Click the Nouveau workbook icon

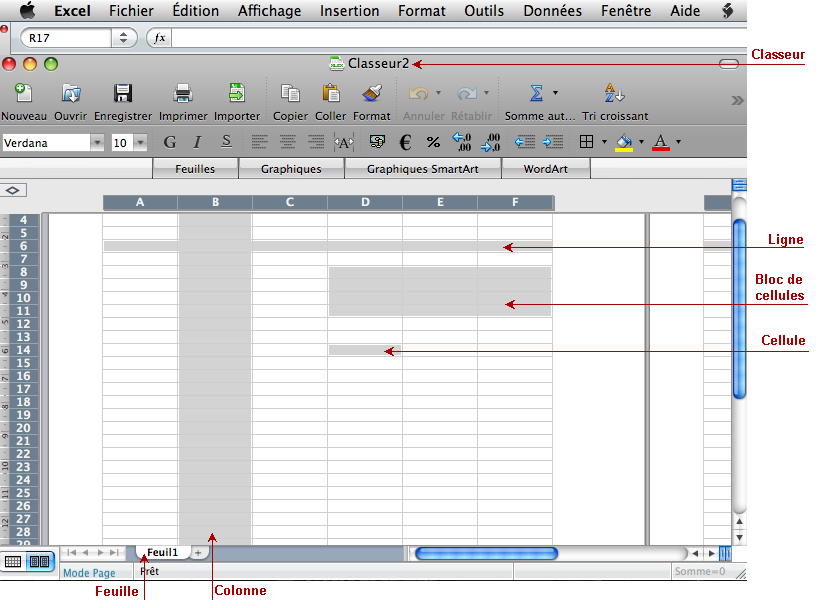pyautogui.click(x=23, y=94)
